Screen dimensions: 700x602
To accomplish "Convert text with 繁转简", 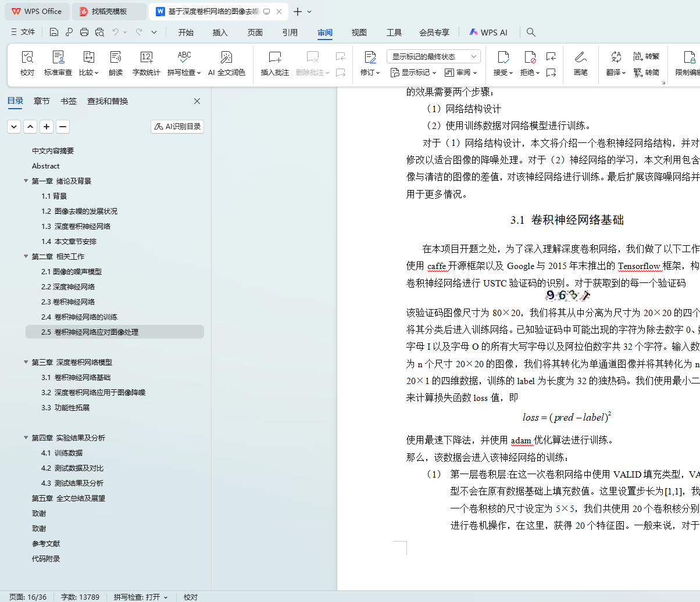I will [x=646, y=73].
